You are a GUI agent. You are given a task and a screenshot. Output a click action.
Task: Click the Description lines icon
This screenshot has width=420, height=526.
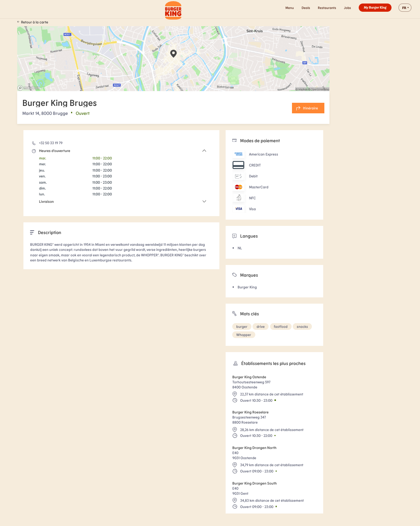click(32, 233)
